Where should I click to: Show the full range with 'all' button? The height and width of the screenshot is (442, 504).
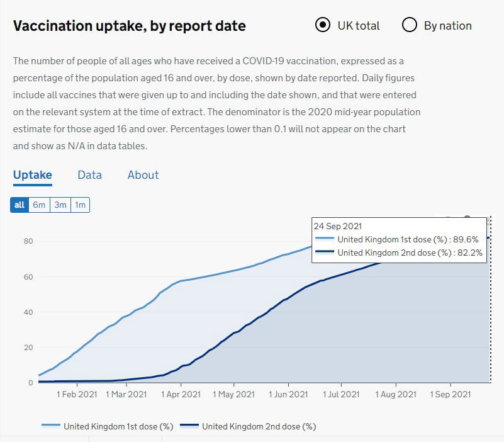[x=20, y=205]
